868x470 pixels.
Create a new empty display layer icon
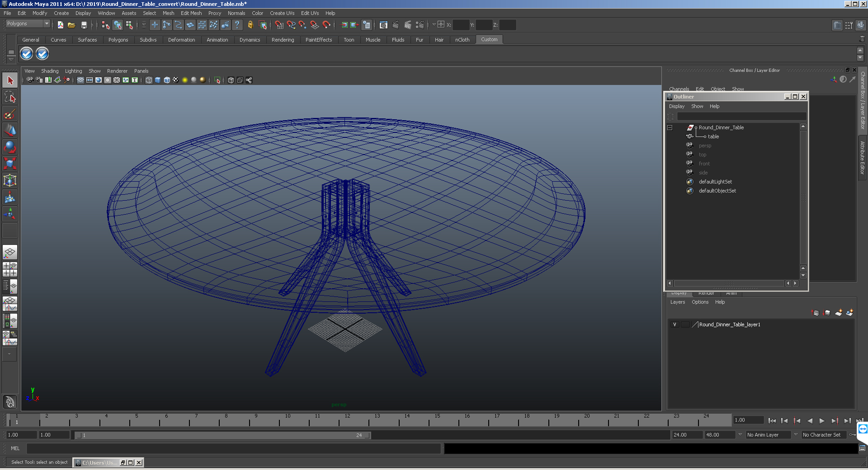coord(839,313)
